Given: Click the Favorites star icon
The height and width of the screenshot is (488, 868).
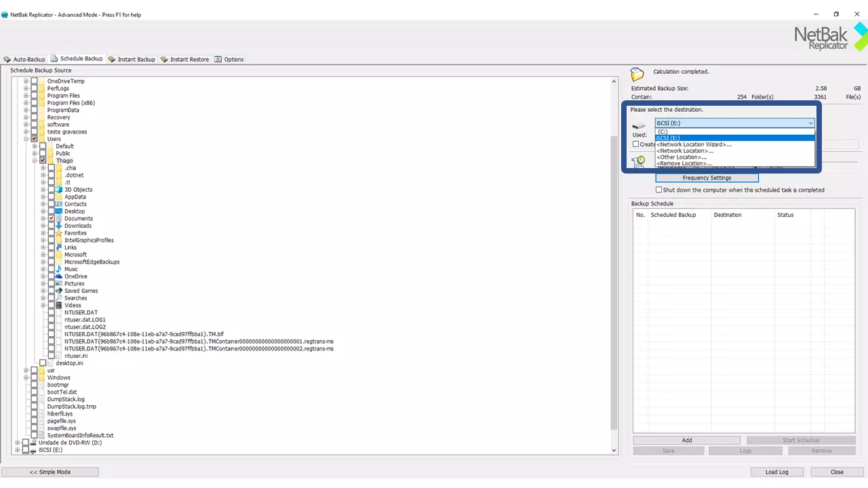Looking at the screenshot, I should click(59, 233).
